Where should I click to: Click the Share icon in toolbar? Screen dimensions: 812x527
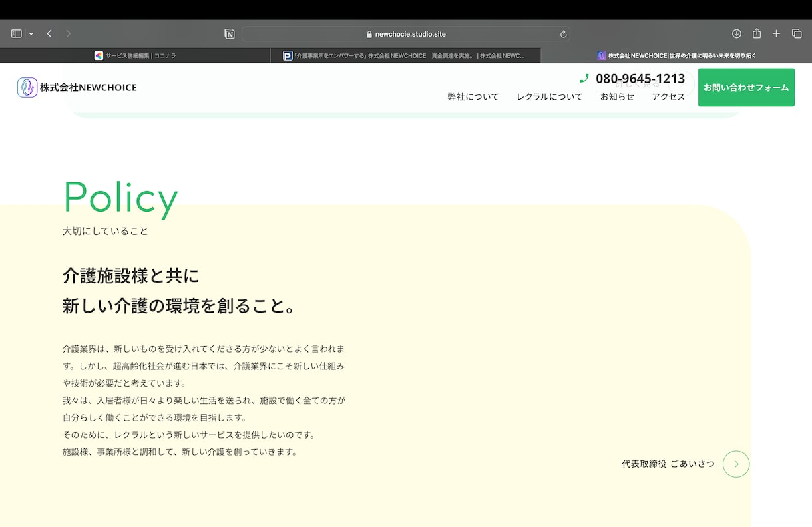[x=757, y=33]
